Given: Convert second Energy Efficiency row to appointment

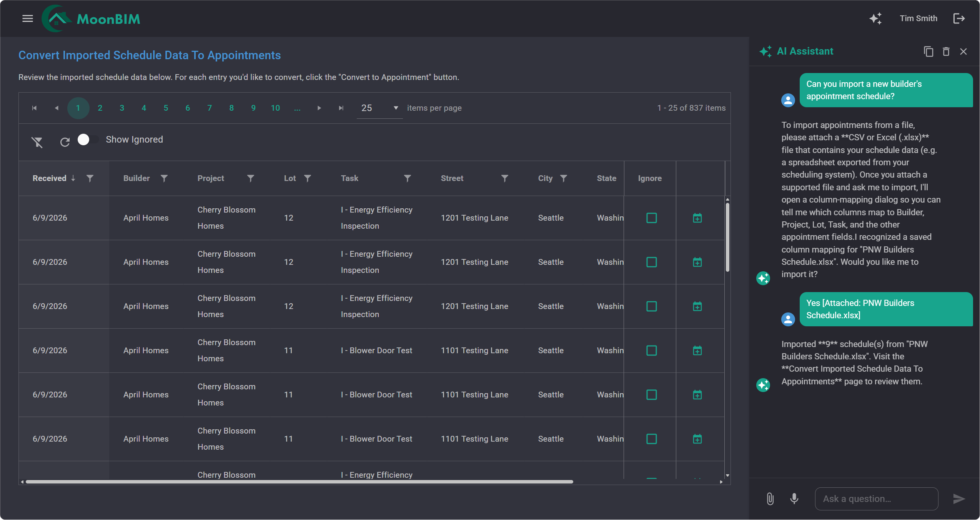Looking at the screenshot, I should click(x=697, y=262).
